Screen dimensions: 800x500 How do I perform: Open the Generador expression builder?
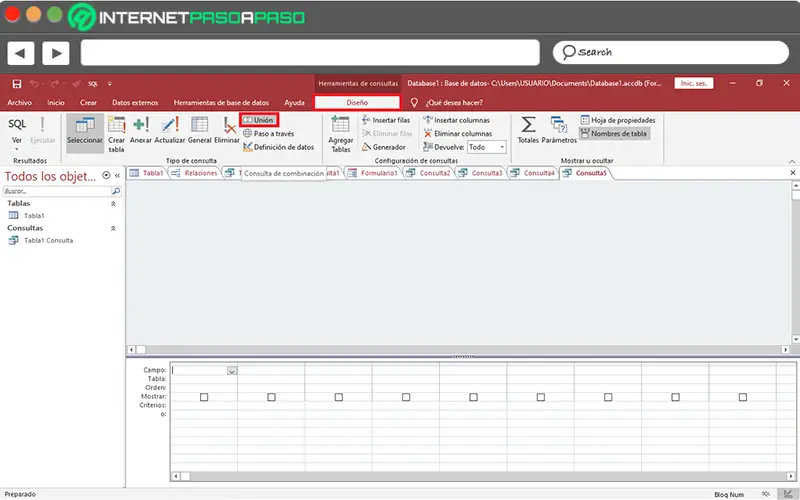(384, 147)
